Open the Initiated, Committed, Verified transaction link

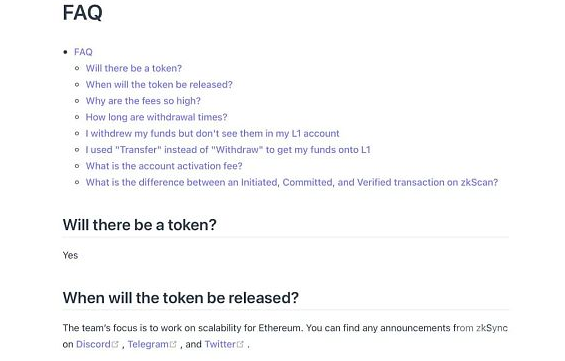tap(292, 182)
